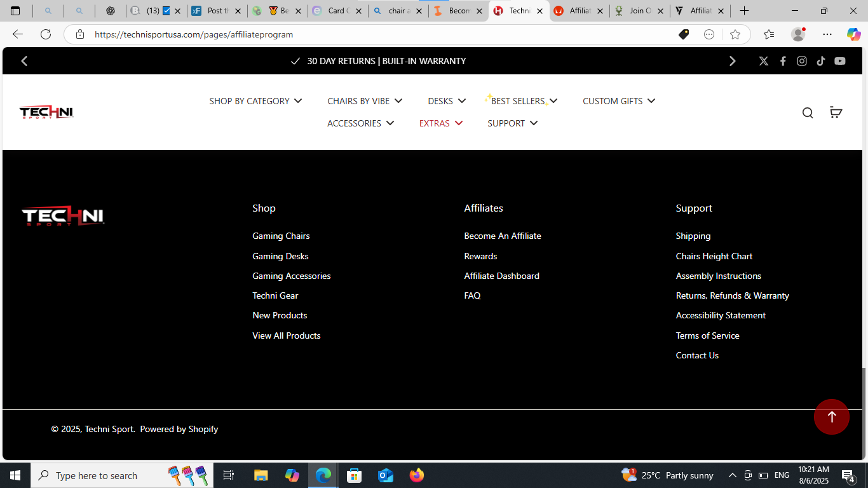Switch to '(13)' browser tab

[156, 11]
